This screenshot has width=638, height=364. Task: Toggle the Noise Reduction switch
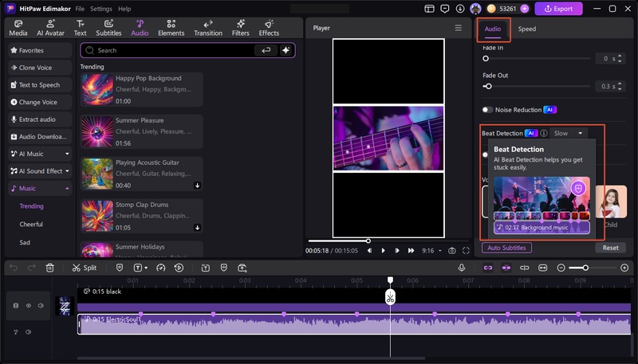point(487,110)
